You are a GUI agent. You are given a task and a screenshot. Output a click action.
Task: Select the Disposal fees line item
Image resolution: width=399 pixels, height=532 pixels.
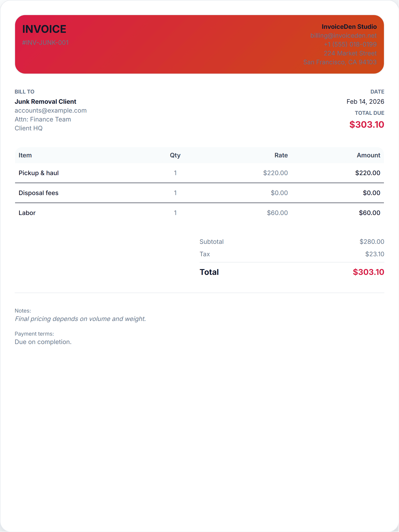tap(39, 193)
